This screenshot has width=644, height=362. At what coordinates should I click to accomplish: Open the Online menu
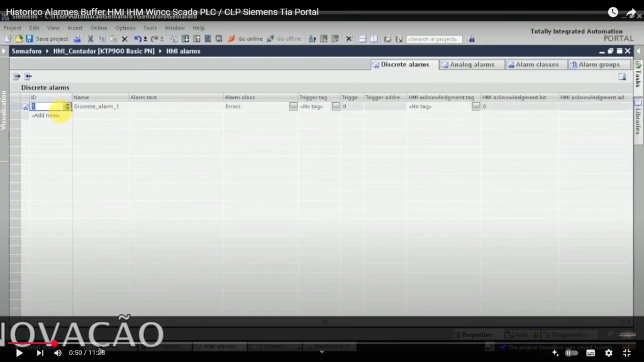[99, 28]
